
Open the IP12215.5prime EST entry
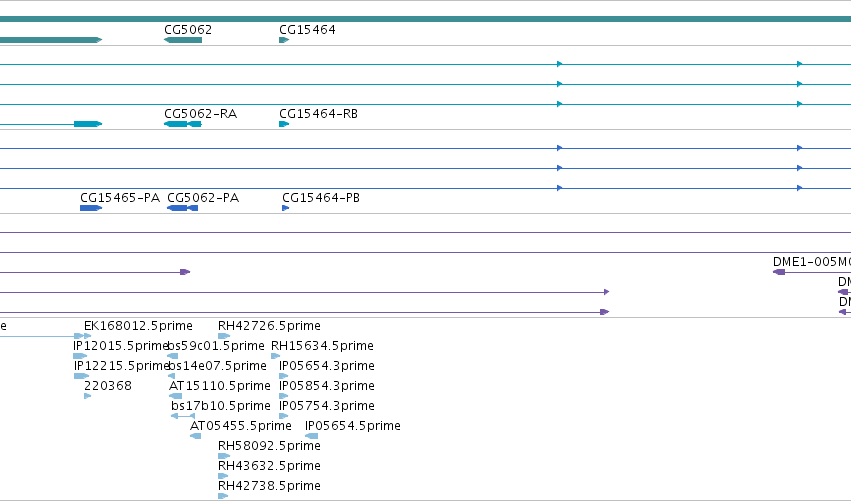tap(122, 366)
